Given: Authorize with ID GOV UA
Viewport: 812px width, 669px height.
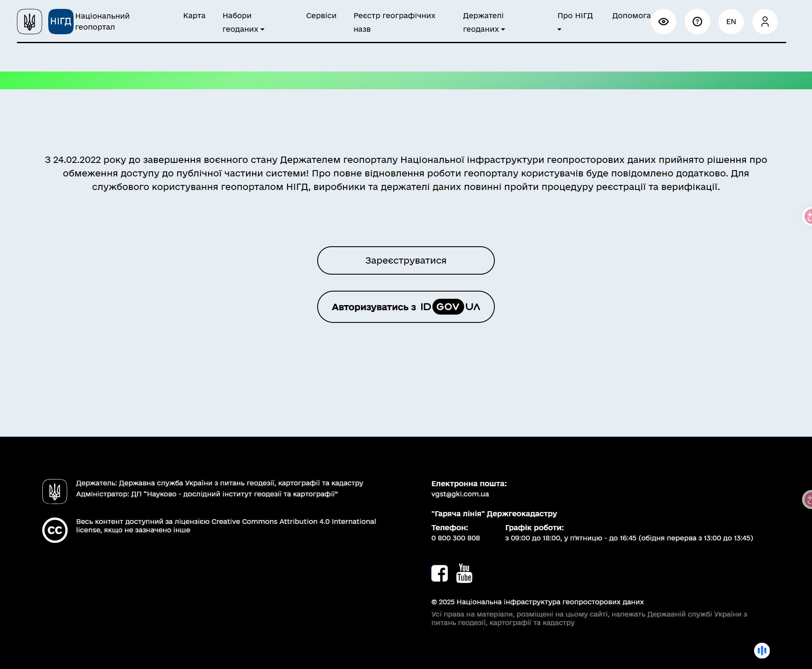Looking at the screenshot, I should [x=406, y=306].
